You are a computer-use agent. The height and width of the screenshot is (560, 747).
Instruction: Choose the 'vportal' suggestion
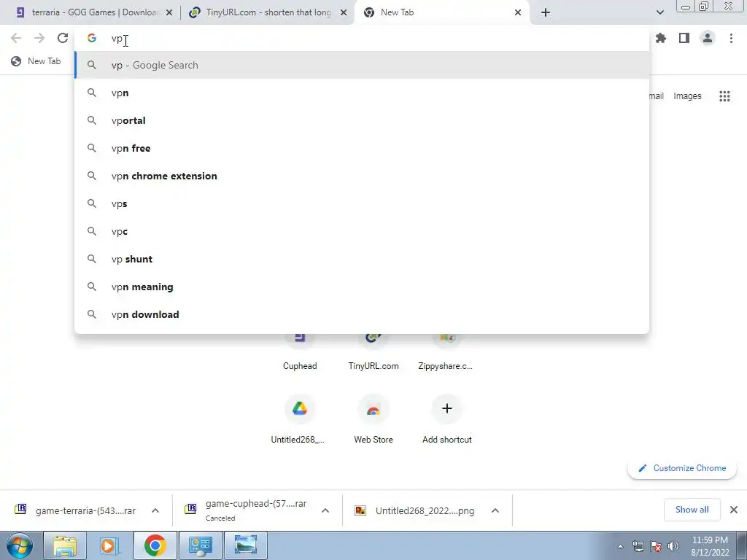tap(362, 120)
